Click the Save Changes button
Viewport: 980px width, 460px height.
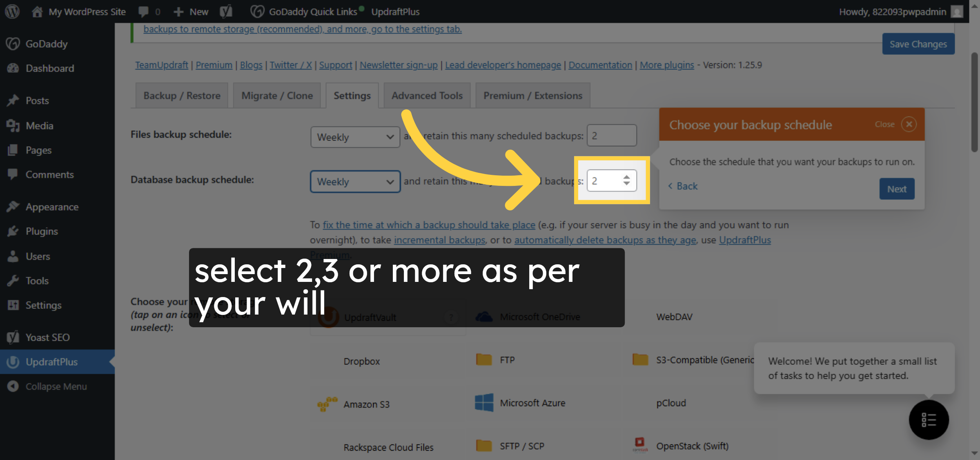click(x=918, y=44)
